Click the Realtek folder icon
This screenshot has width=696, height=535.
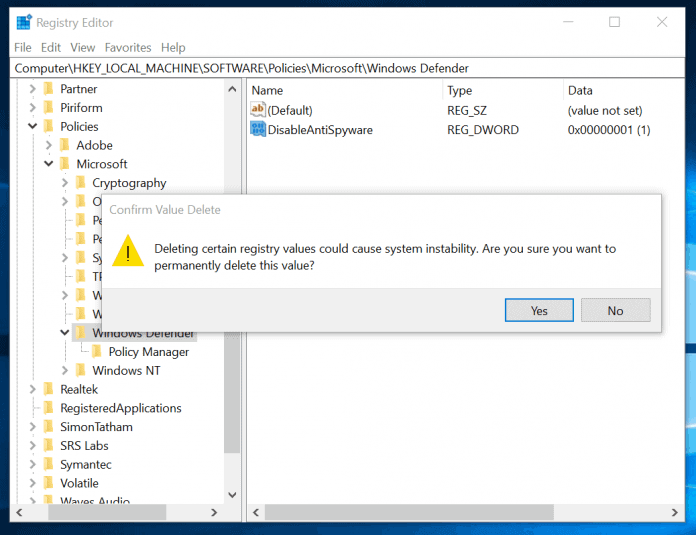coord(48,389)
